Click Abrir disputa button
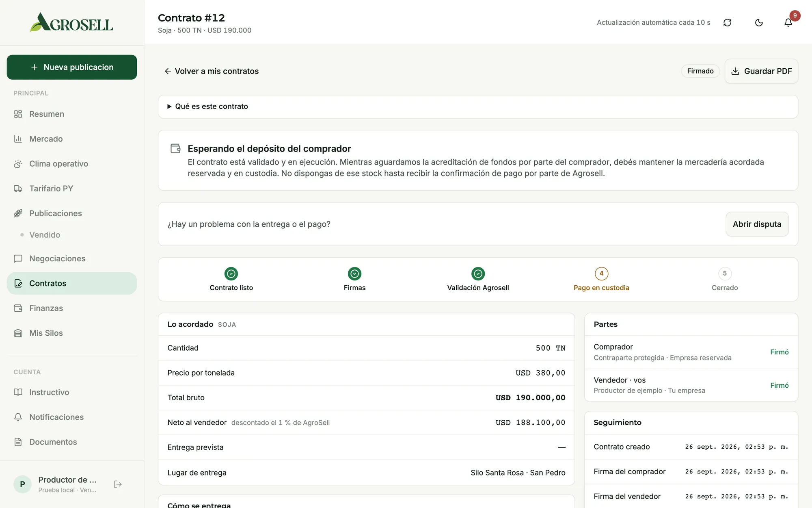The width and height of the screenshot is (812, 508). click(757, 224)
